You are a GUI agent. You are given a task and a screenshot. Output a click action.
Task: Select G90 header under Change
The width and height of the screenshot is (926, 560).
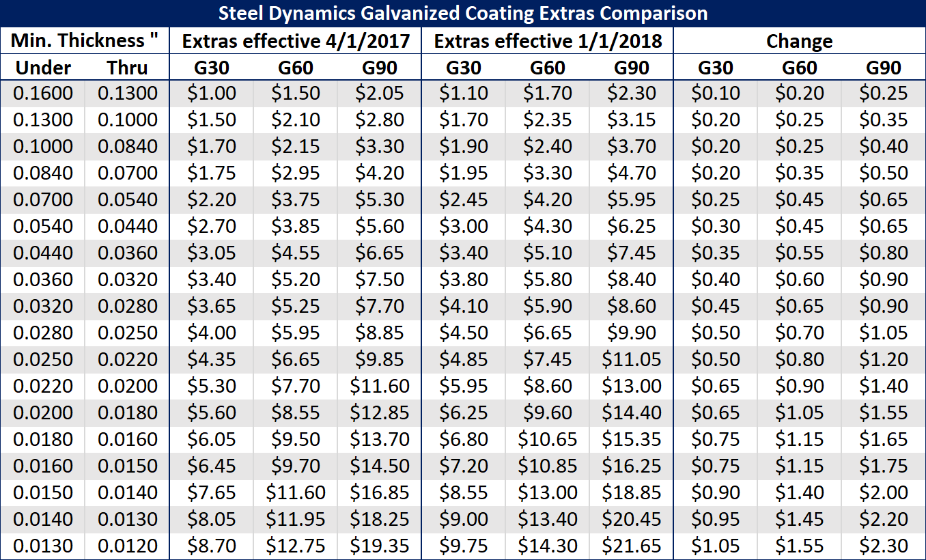tap(883, 68)
